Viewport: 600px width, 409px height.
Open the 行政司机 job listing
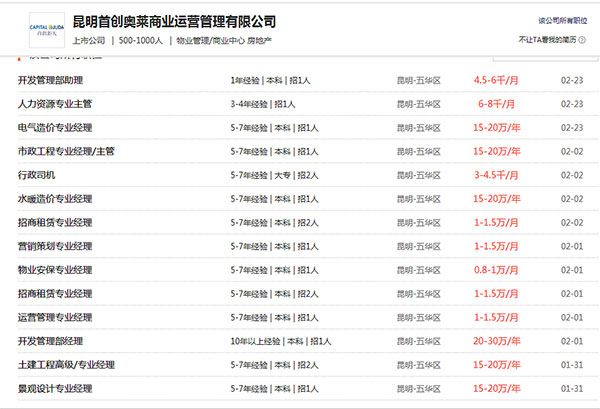pyautogui.click(x=37, y=175)
